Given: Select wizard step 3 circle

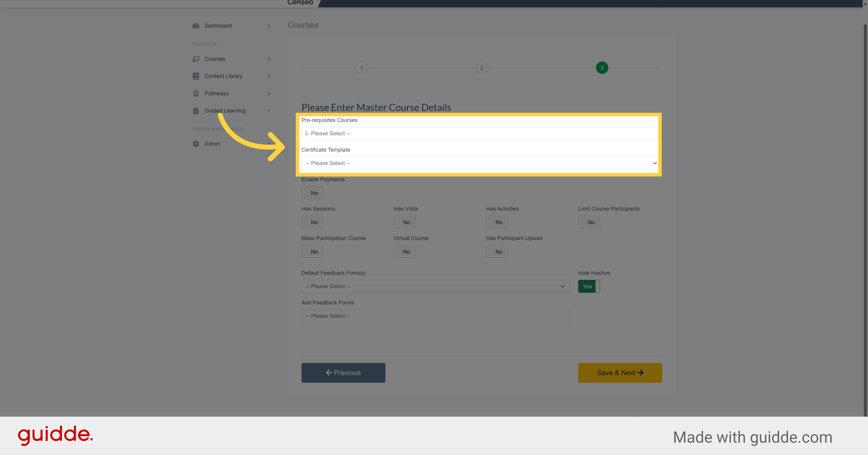Looking at the screenshot, I should pyautogui.click(x=602, y=68).
